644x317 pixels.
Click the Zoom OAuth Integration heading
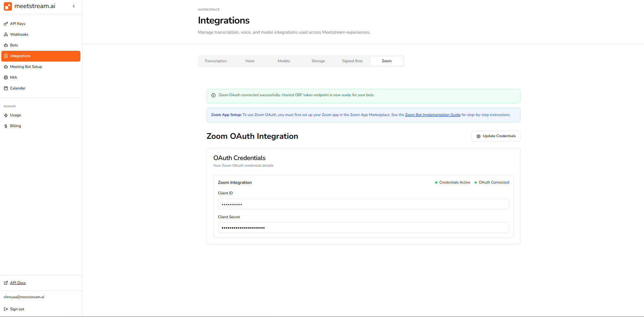tap(252, 136)
